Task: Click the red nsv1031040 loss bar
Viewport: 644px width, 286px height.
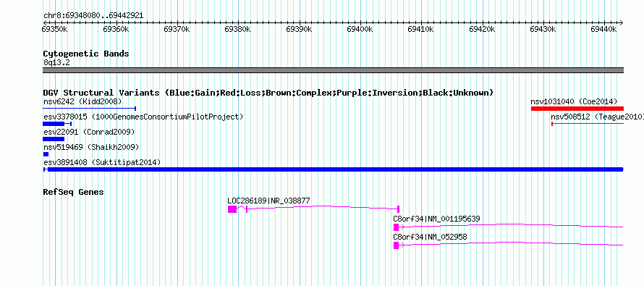Action: pyautogui.click(x=577, y=109)
